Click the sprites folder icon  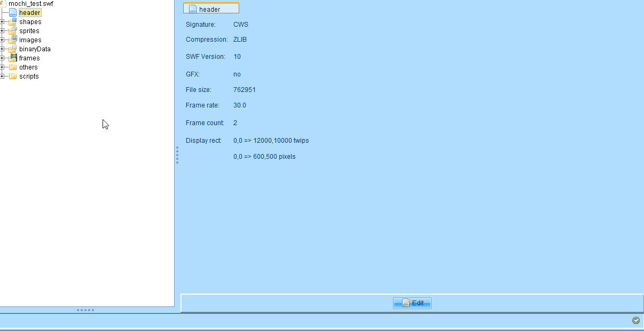click(x=13, y=31)
